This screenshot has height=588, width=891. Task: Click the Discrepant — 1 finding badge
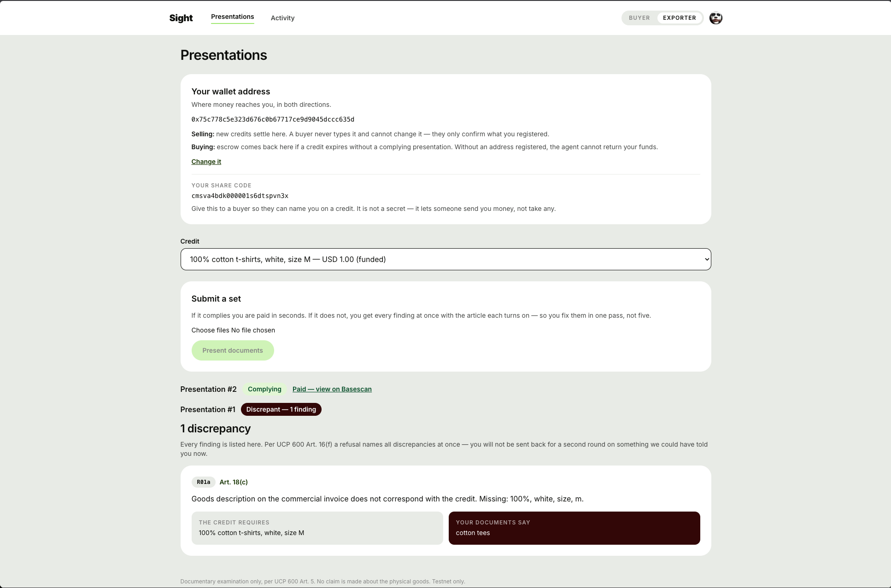click(281, 409)
